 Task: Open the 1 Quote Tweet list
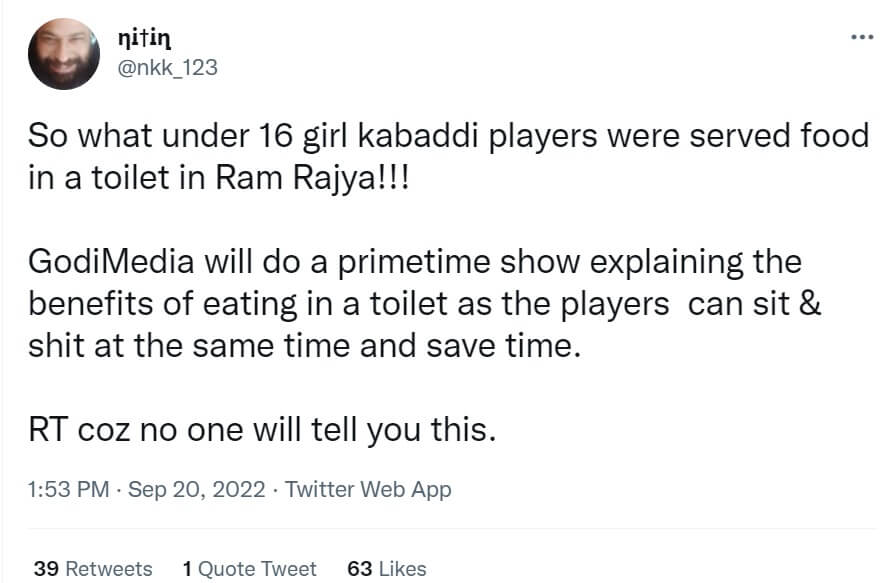point(250,568)
